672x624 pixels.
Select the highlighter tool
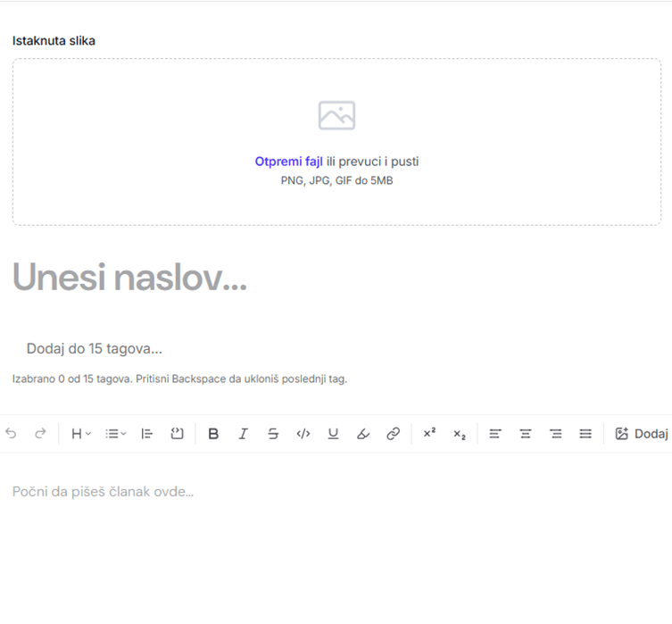362,434
